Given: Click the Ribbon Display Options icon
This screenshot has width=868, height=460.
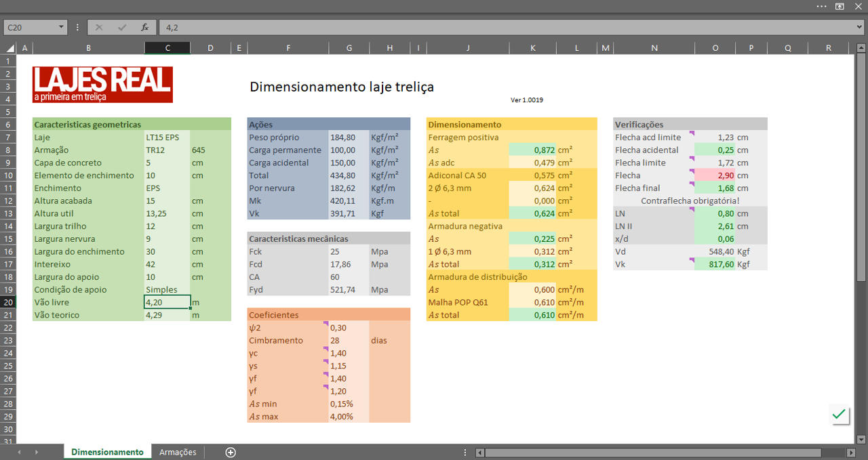Looking at the screenshot, I should tap(840, 6).
